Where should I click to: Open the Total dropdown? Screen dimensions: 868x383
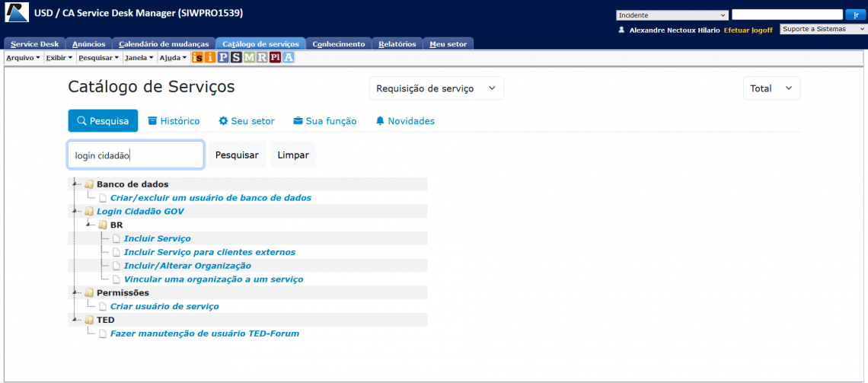pos(771,88)
